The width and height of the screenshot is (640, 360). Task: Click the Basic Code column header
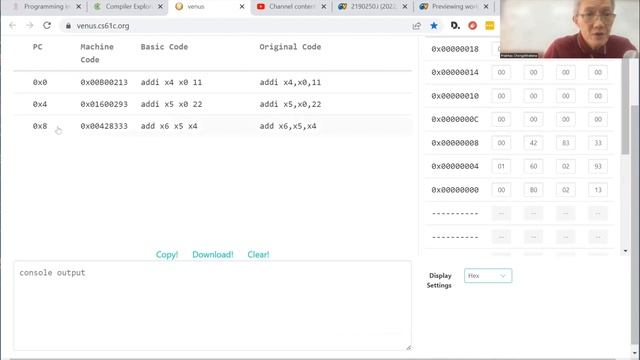tap(164, 47)
